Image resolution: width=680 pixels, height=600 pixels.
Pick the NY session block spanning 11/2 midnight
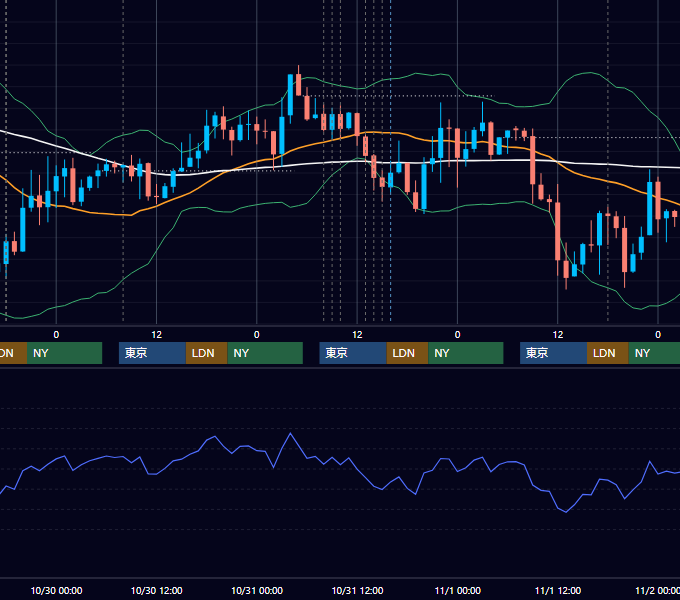(x=654, y=353)
